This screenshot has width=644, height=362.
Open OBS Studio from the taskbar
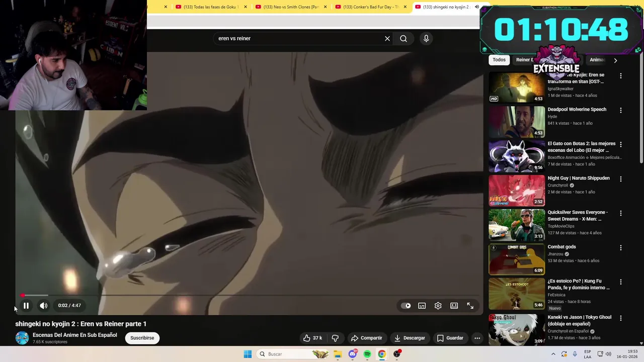397,354
